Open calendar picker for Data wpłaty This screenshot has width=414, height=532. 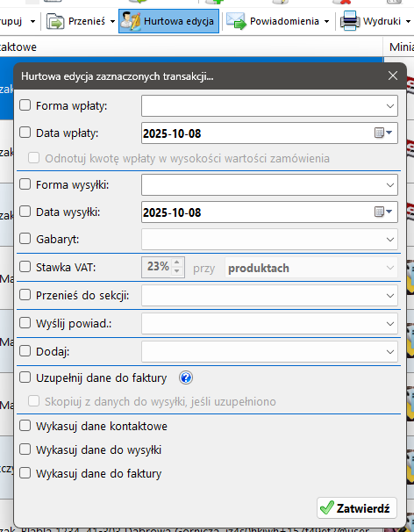click(383, 133)
